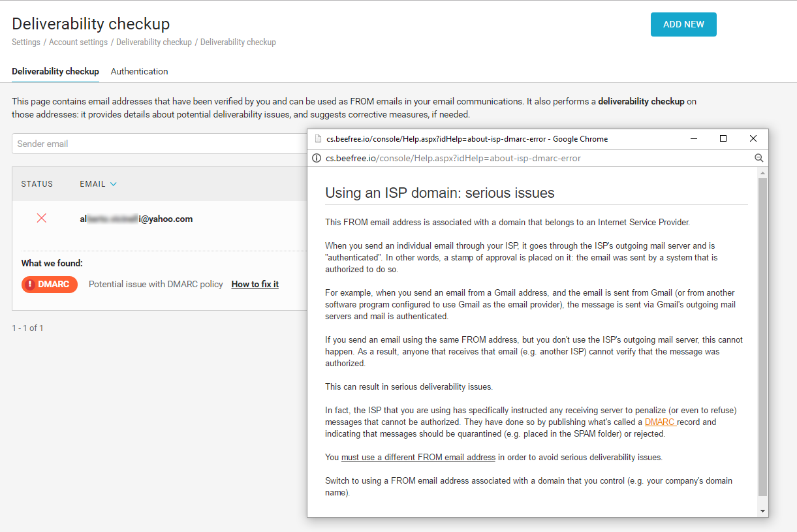Click the popup scrollbar up arrow

(762, 173)
